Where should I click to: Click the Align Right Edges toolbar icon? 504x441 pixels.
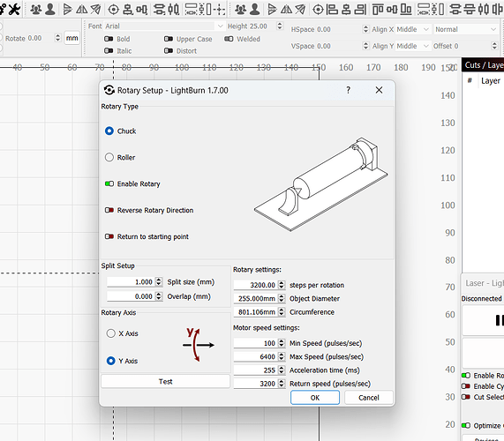pyautogui.click(x=360, y=10)
